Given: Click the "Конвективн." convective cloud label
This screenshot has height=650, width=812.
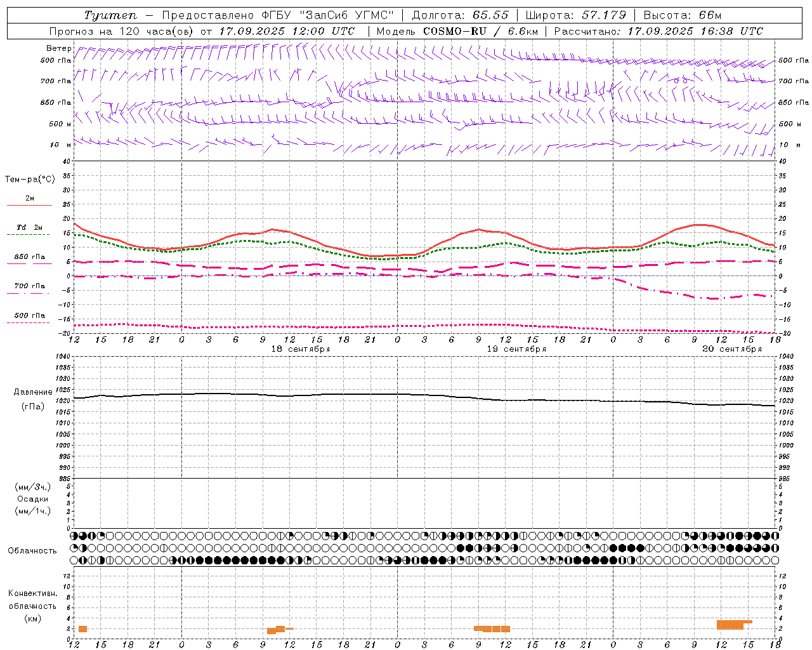Looking at the screenshot, I should [33, 594].
